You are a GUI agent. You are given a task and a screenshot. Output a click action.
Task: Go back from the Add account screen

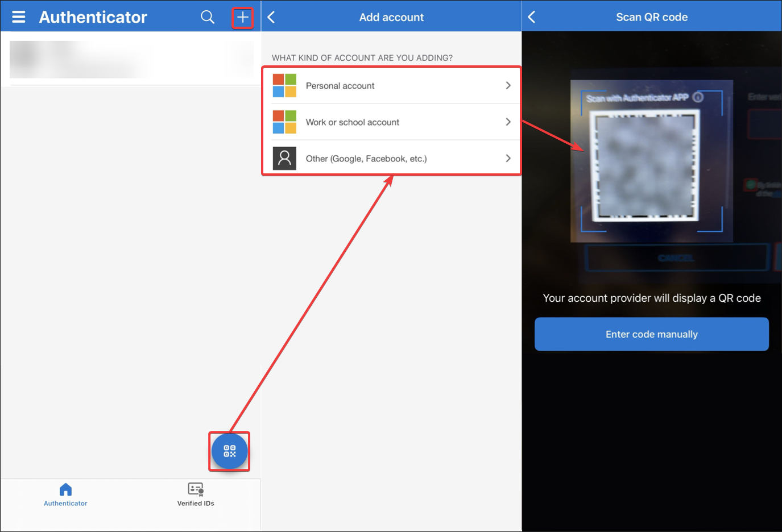pos(271,17)
